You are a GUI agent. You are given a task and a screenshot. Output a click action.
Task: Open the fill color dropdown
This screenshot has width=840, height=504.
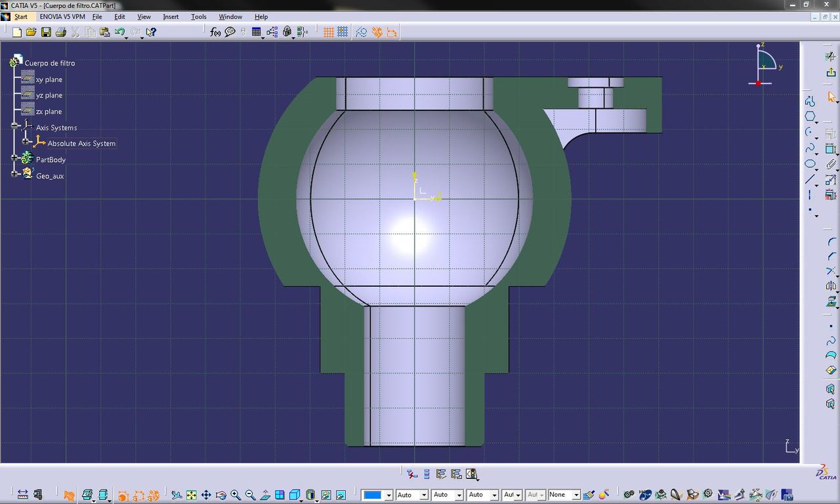[388, 495]
